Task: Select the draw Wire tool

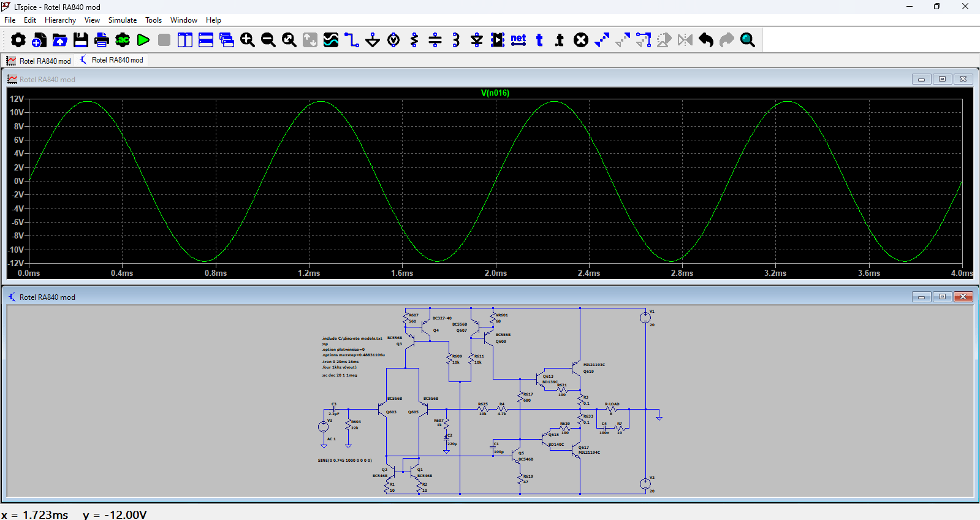Action: pos(352,40)
